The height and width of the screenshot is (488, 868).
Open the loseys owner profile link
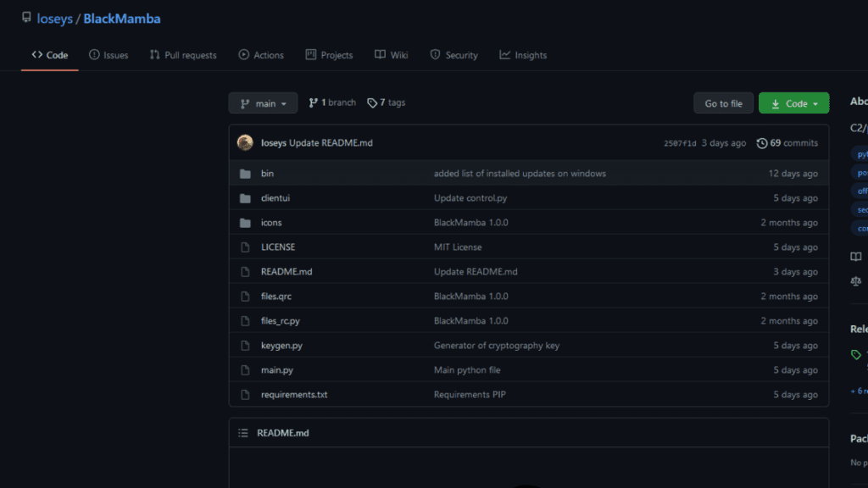55,19
